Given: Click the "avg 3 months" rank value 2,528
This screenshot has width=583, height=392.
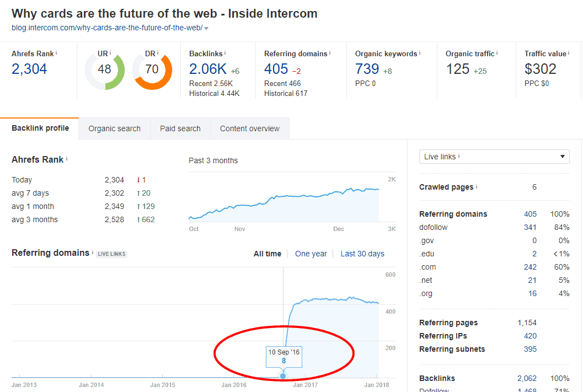Looking at the screenshot, I should click(114, 219).
